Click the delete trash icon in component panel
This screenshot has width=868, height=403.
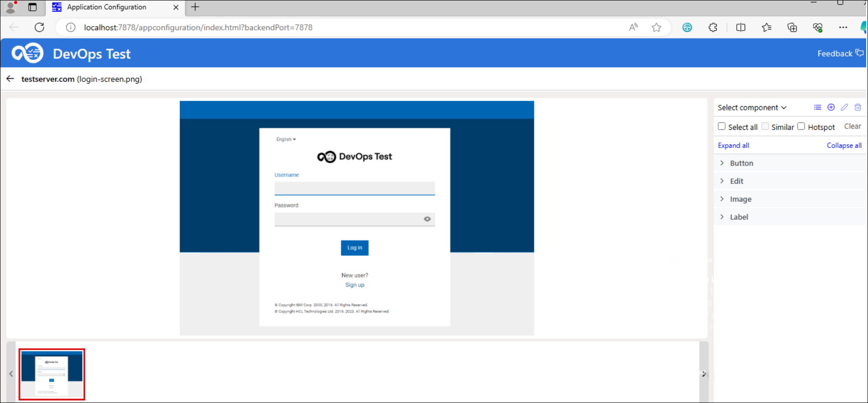[858, 108]
